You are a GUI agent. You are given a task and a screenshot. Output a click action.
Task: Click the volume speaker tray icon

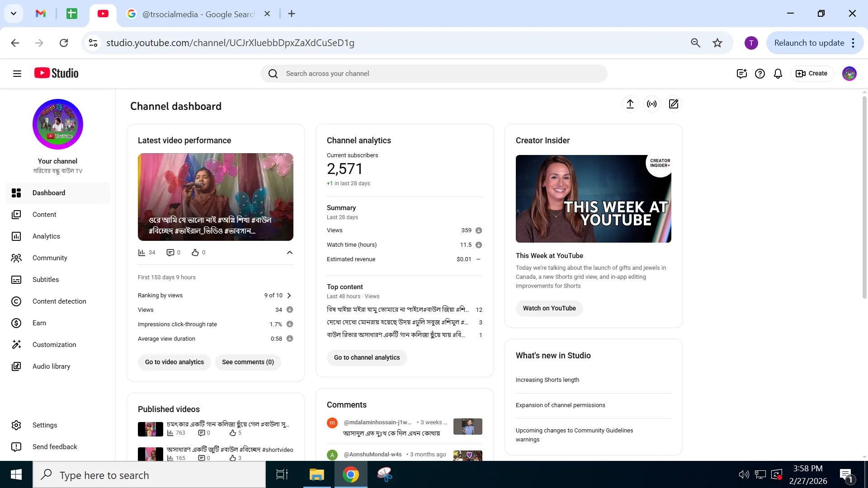click(x=744, y=474)
